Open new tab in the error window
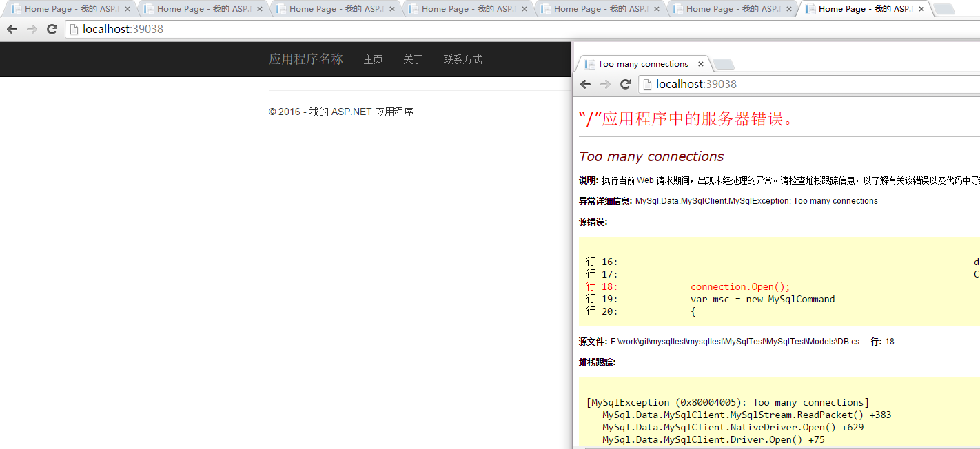This screenshot has width=980, height=449. coord(723,64)
